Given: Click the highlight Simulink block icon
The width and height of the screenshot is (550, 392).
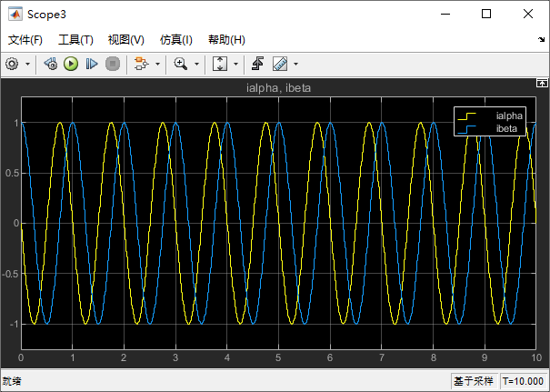Looking at the screenshot, I should tap(141, 64).
